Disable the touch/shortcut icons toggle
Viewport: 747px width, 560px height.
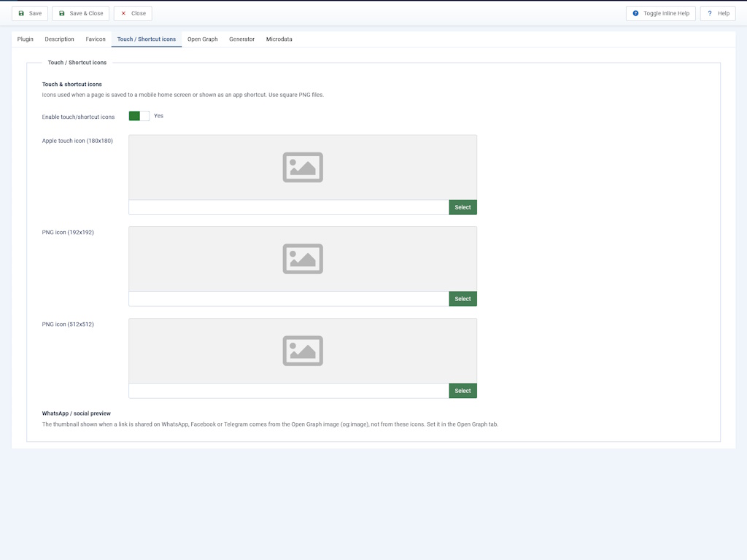tap(139, 116)
